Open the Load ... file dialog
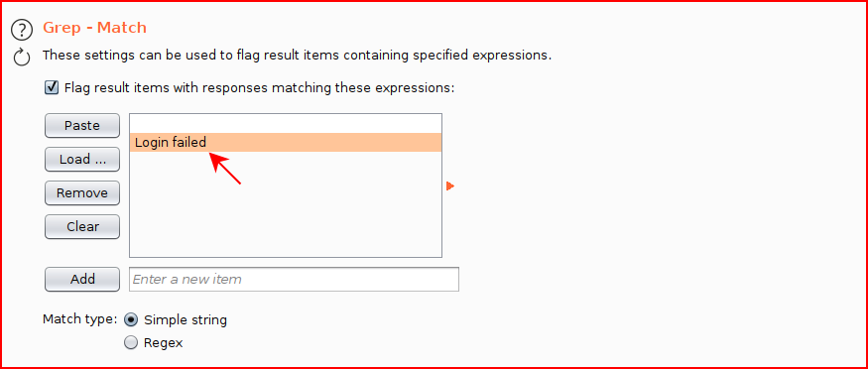This screenshot has width=868, height=369. (x=82, y=160)
